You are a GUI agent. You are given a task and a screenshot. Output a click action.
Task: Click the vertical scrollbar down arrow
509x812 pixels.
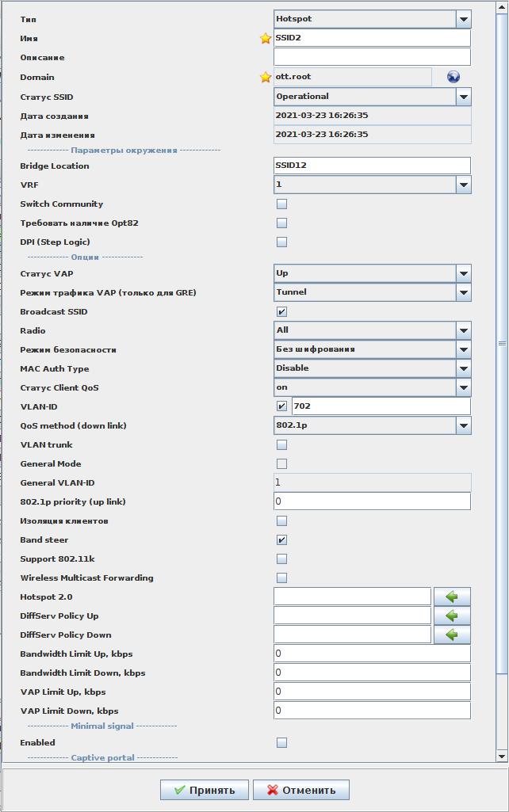click(502, 757)
